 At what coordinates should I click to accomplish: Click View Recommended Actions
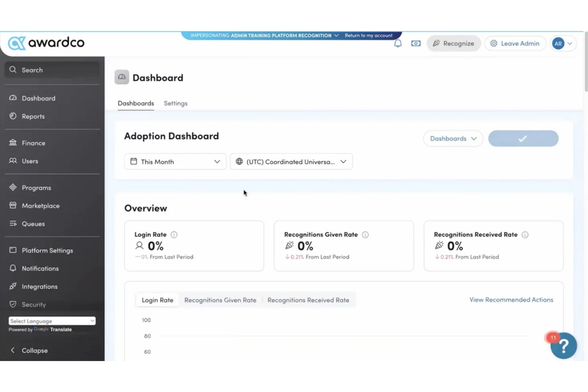click(x=511, y=300)
